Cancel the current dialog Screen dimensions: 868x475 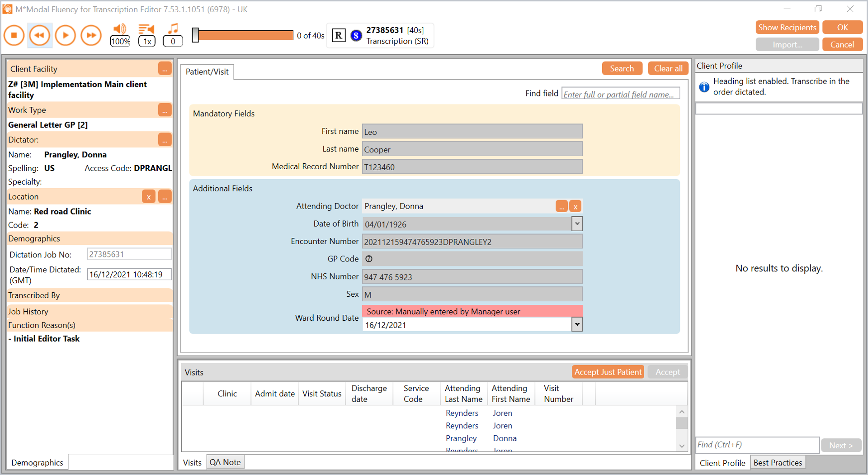point(842,44)
